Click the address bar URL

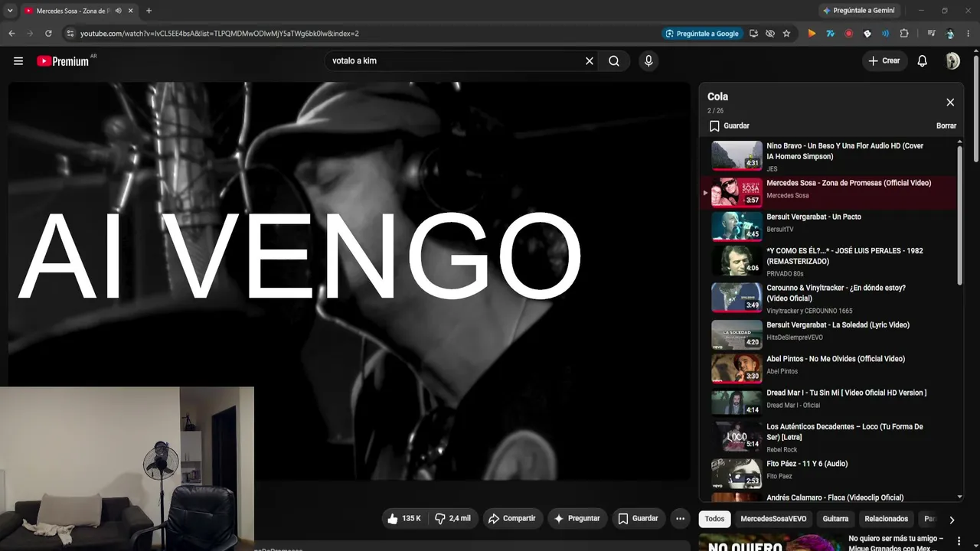click(x=220, y=34)
